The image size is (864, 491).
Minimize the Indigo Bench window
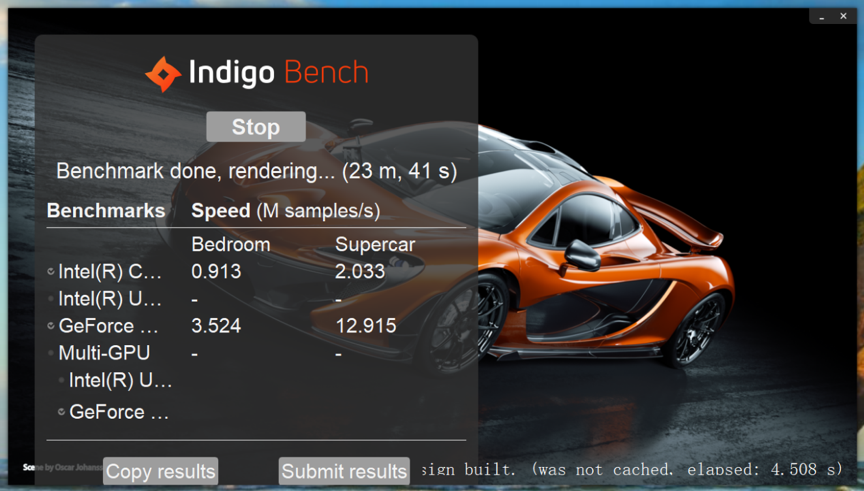click(x=822, y=17)
